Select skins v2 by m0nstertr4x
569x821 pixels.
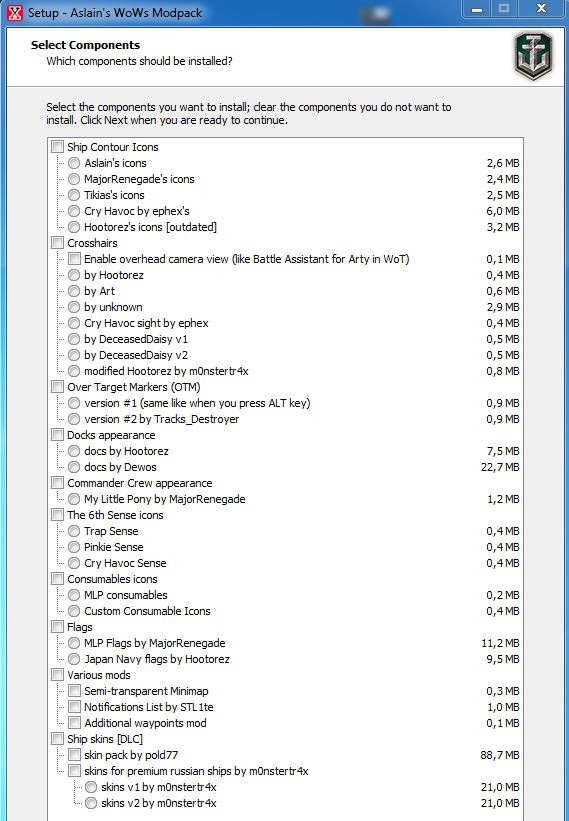(x=91, y=803)
